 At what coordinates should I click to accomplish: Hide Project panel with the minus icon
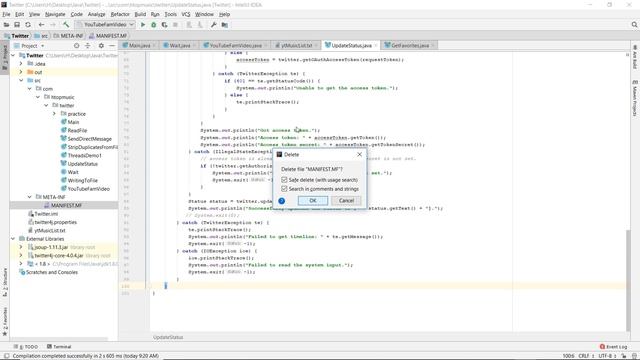point(112,46)
